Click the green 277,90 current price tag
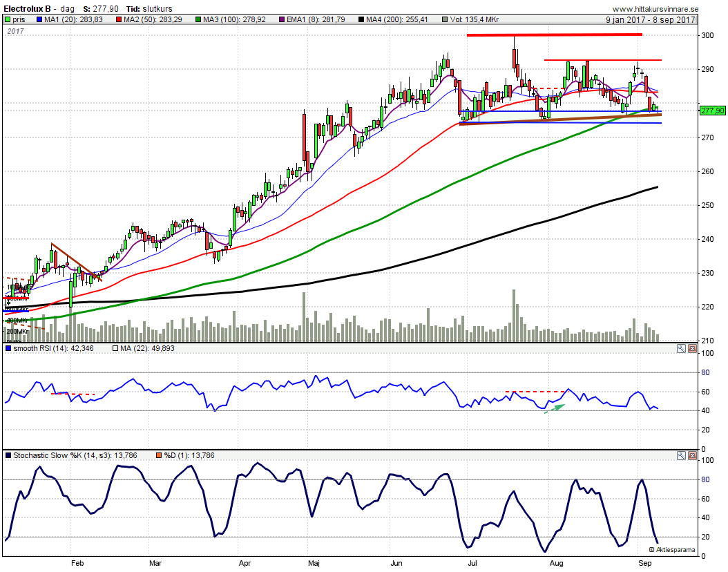728x572 pixels. coord(712,111)
